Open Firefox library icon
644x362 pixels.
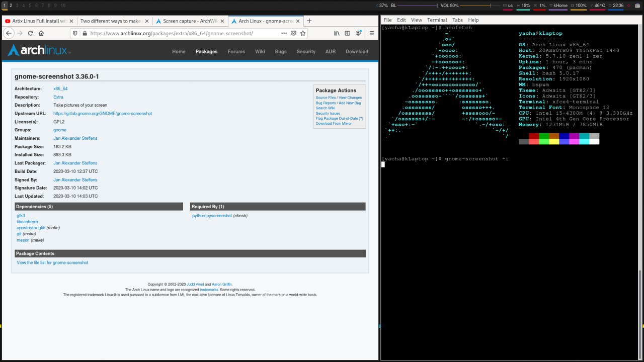point(337,33)
